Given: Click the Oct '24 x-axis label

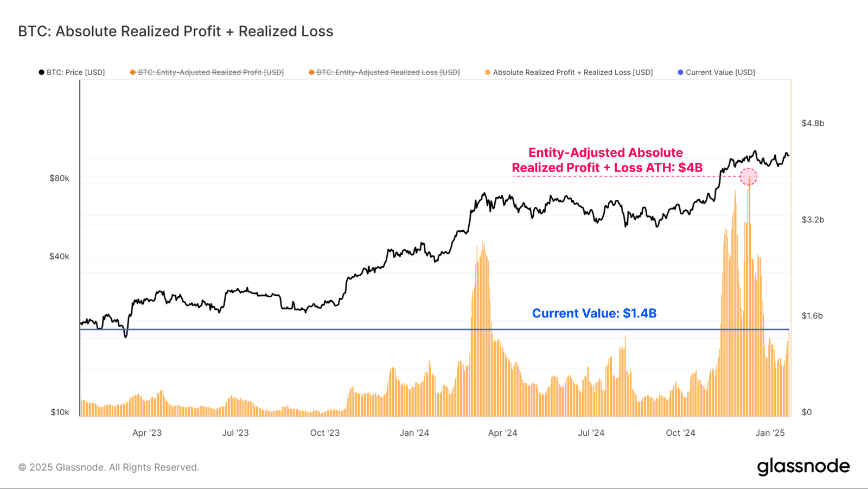Looking at the screenshot, I should (x=680, y=433).
